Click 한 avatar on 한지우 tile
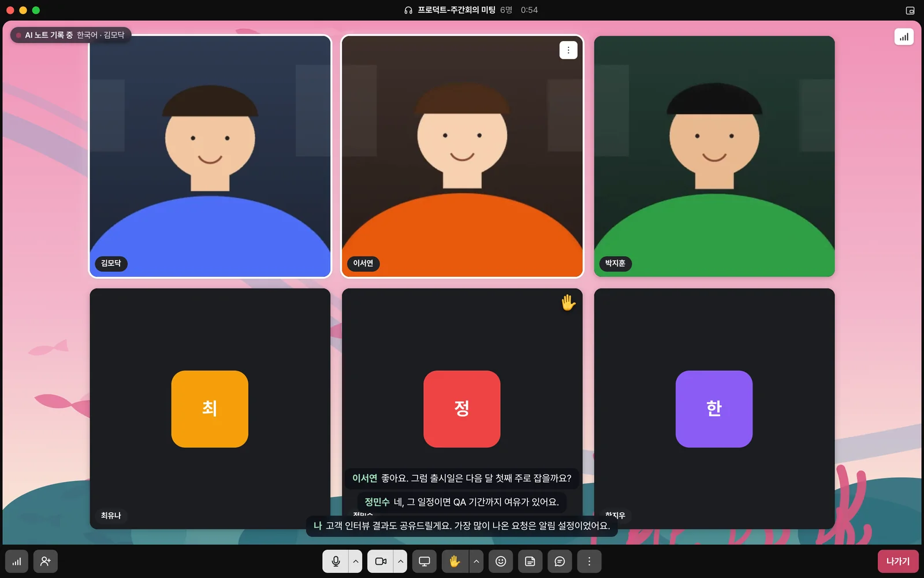 click(714, 409)
